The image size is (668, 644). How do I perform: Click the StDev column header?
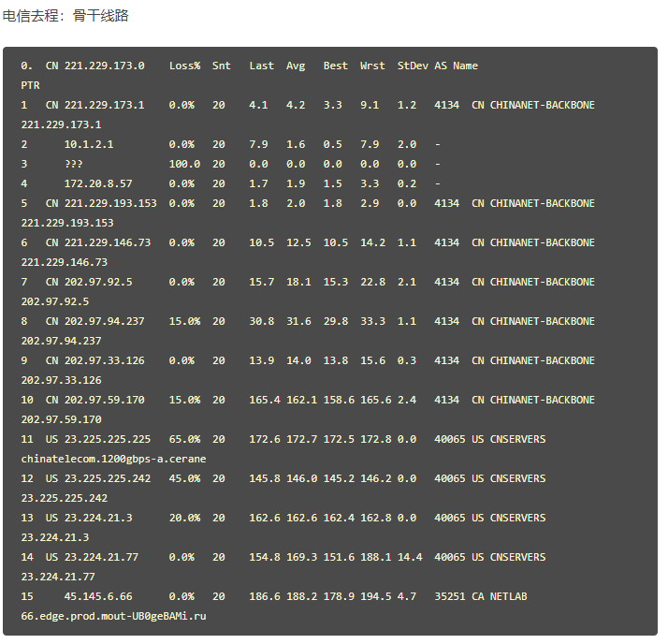tap(413, 66)
